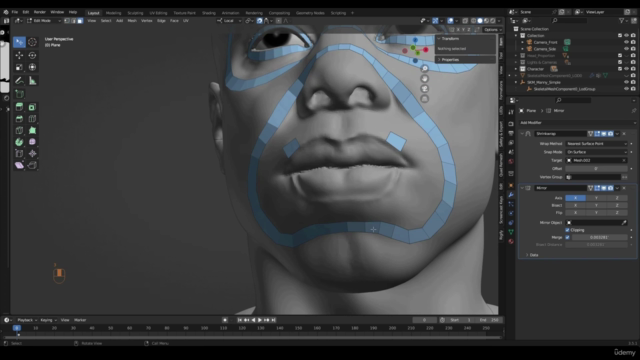The image size is (640, 360).
Task: Open the Snap Mode dropdown
Action: coord(596,152)
